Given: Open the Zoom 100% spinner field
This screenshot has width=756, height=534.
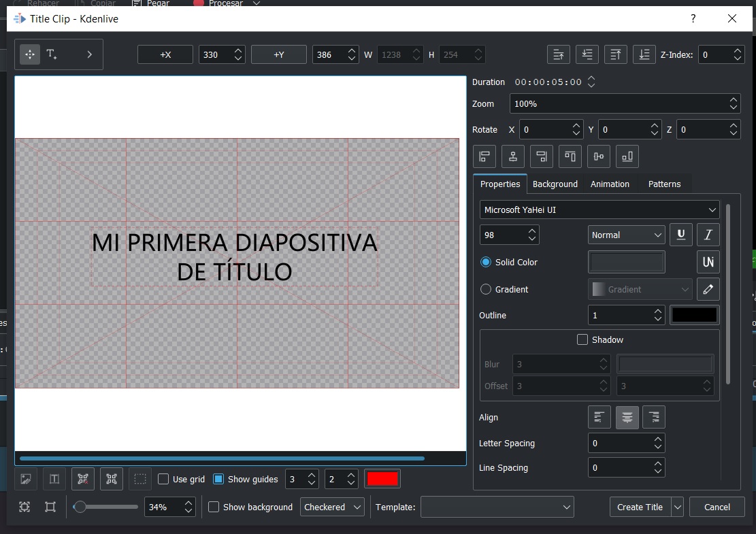Looking at the screenshot, I should (x=625, y=103).
